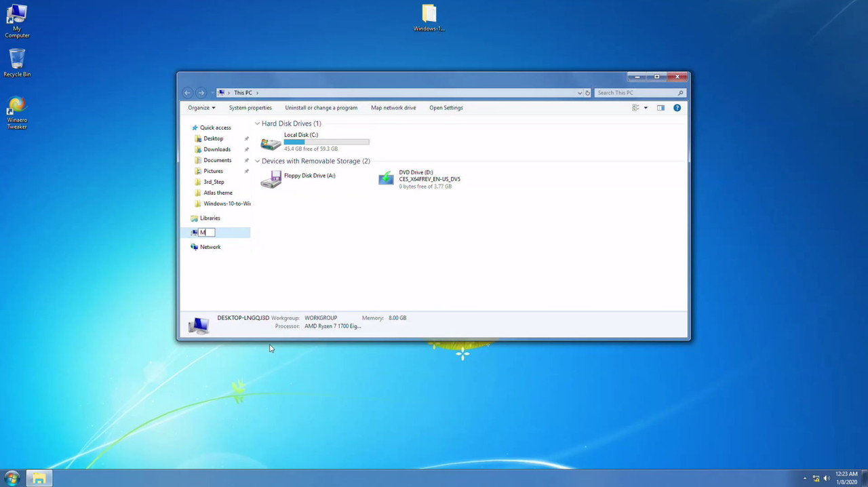Click Map network drive

(x=393, y=108)
